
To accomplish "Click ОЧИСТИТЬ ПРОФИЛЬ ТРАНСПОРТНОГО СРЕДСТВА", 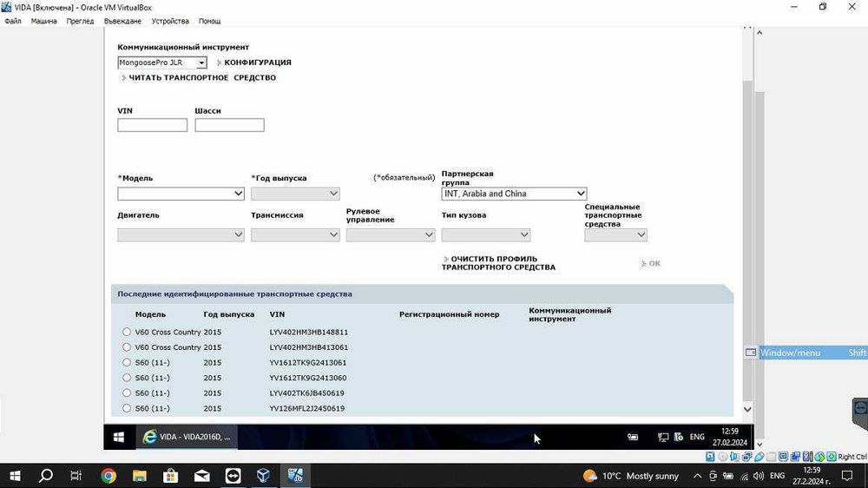I will [498, 263].
